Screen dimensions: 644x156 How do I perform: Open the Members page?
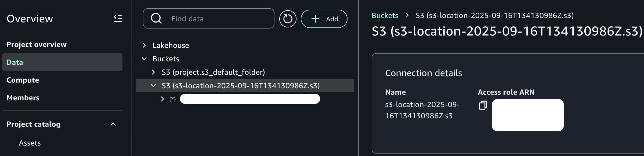[23, 98]
